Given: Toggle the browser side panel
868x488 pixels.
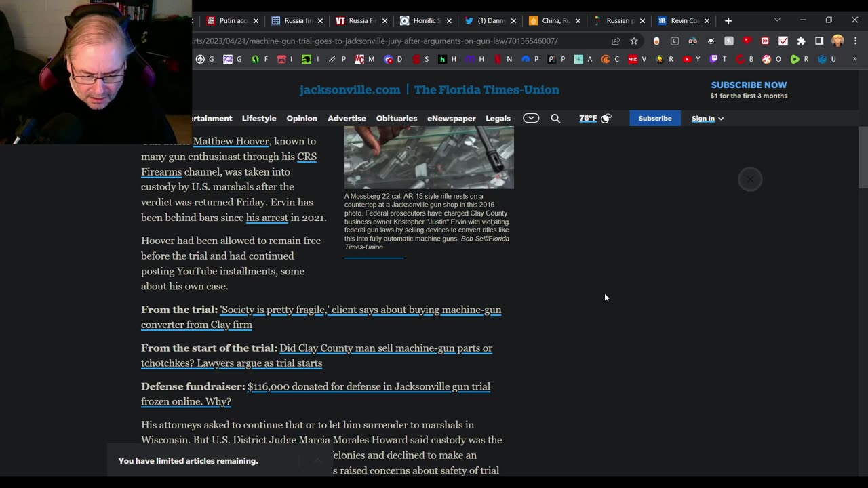Looking at the screenshot, I should 819,41.
